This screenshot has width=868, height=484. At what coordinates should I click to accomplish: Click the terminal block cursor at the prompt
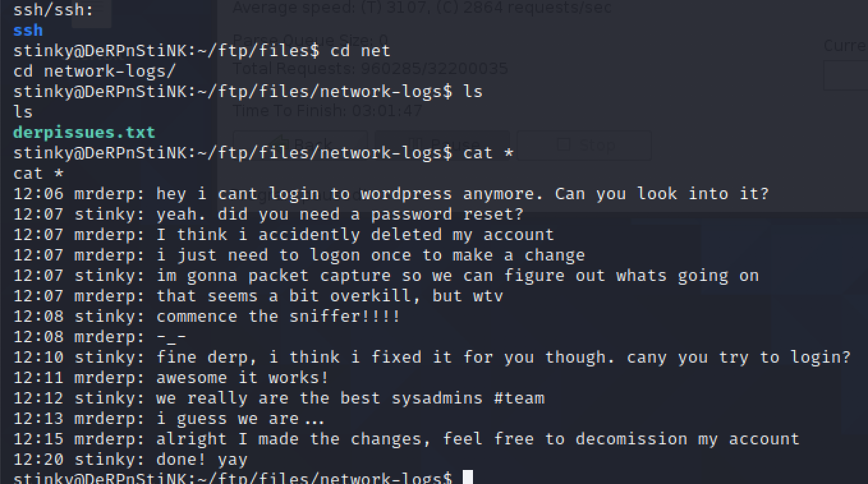point(467,477)
